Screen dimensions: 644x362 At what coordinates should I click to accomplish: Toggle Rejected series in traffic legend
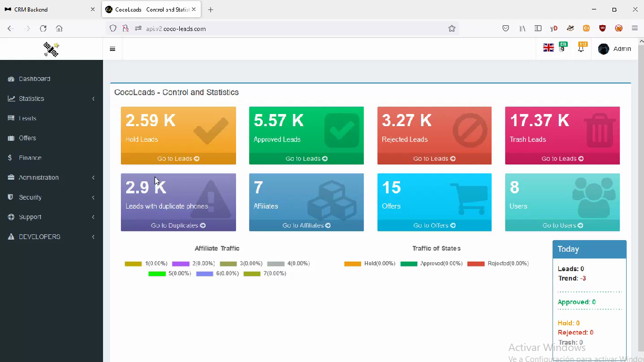(x=476, y=264)
